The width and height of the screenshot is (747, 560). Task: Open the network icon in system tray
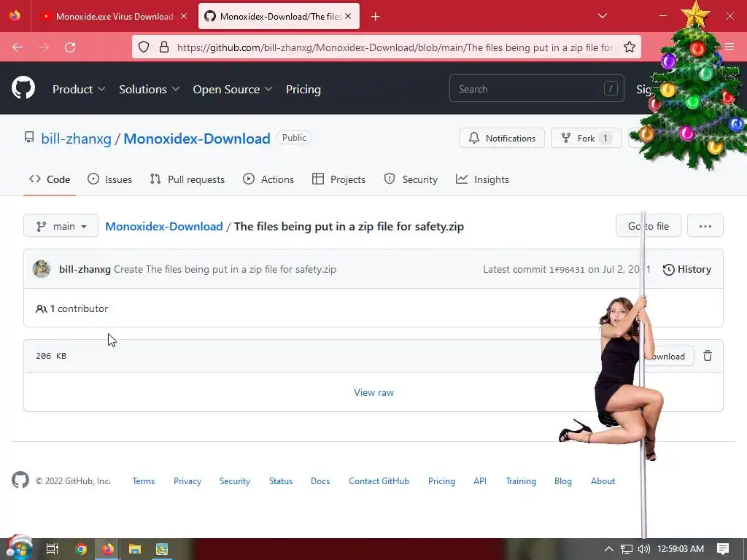tap(627, 549)
